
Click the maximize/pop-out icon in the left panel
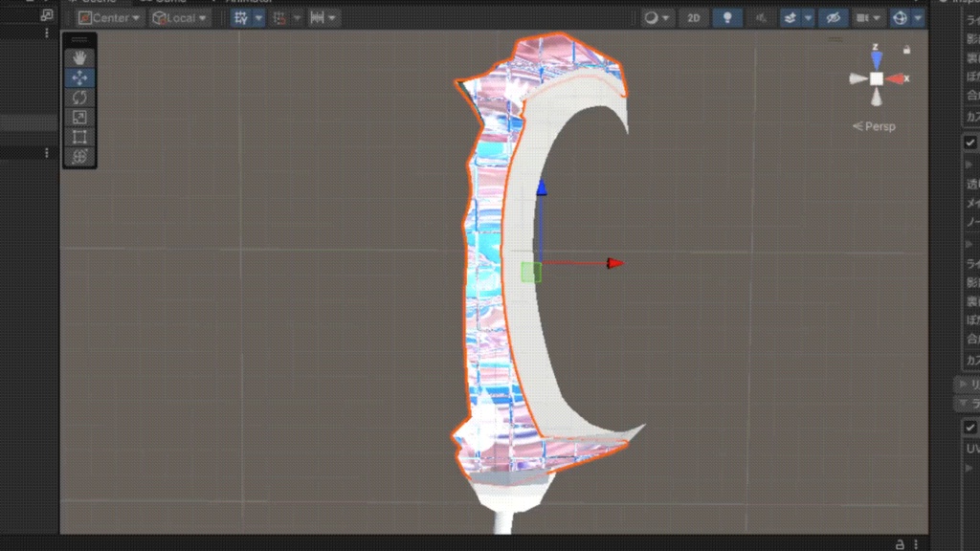click(x=46, y=14)
